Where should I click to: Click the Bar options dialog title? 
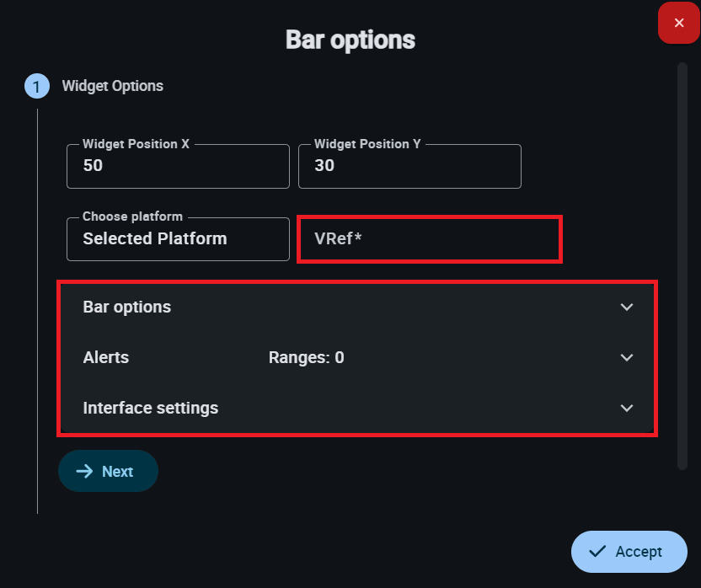tap(350, 40)
